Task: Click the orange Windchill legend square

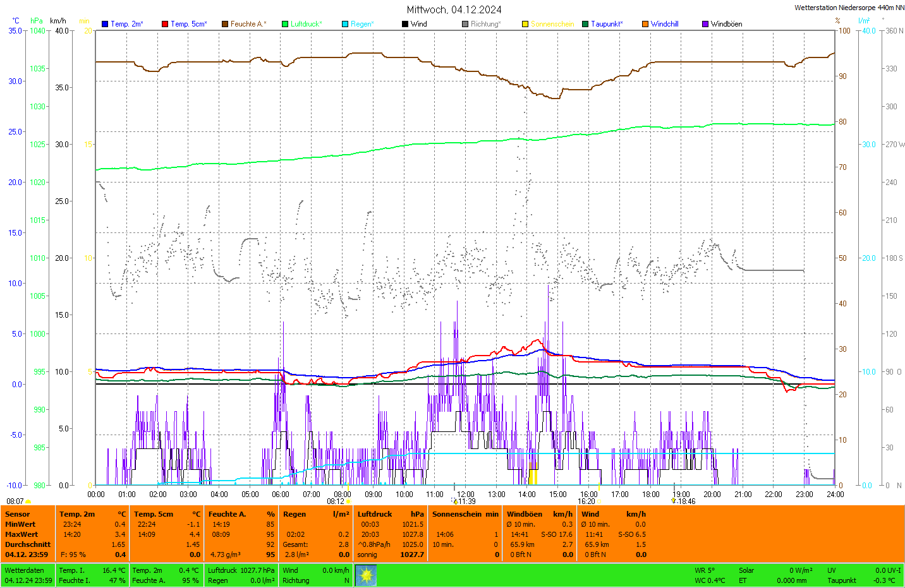Action: point(645,24)
